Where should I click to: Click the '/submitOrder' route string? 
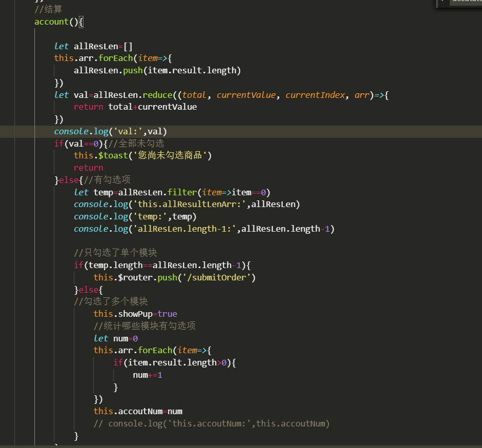pos(216,278)
